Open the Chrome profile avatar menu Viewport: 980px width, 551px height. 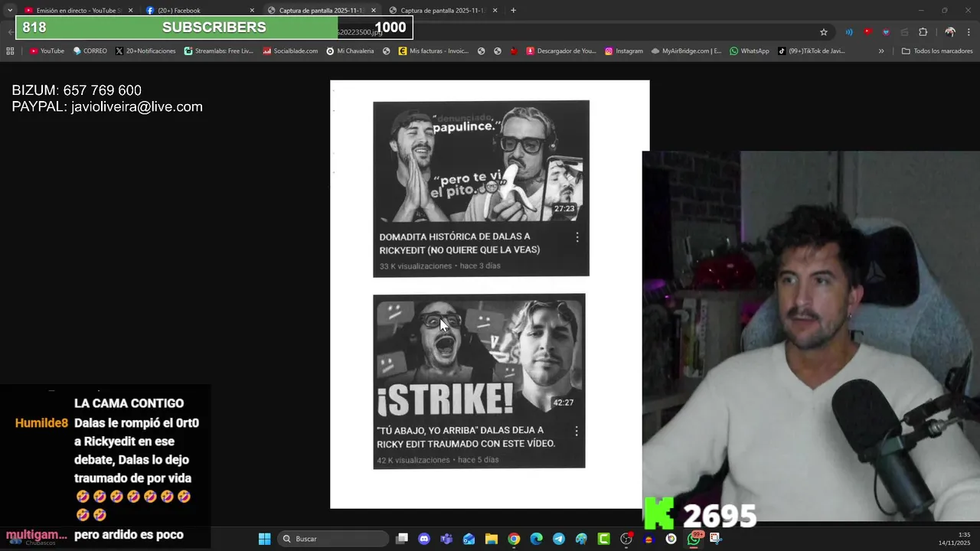[950, 32]
